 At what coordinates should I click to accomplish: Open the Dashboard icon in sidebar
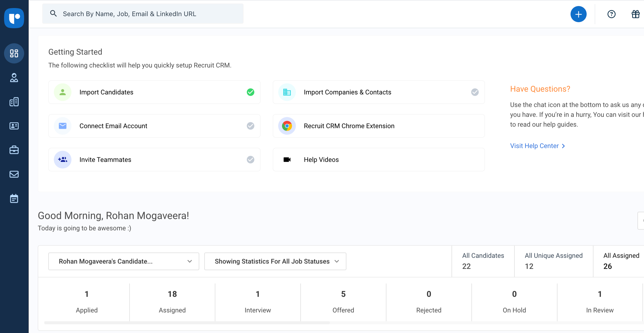[x=14, y=53]
